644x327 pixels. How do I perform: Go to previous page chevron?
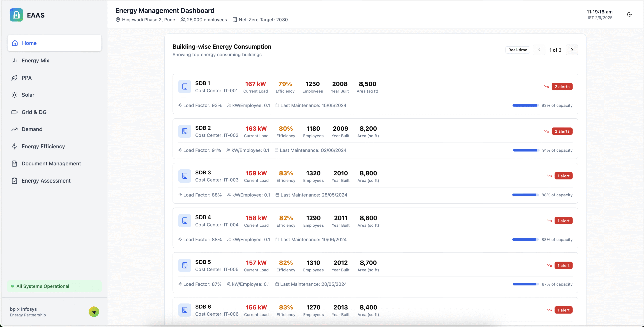click(539, 50)
